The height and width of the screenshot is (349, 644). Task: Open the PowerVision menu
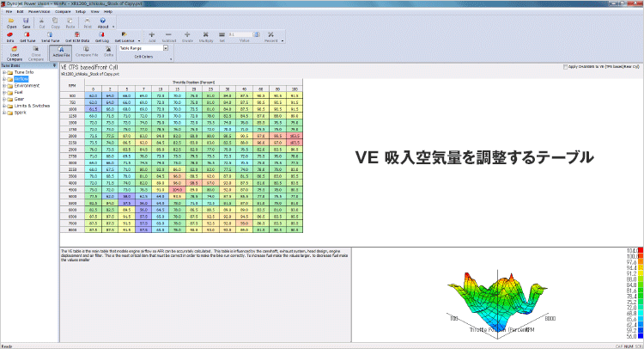pos(39,11)
